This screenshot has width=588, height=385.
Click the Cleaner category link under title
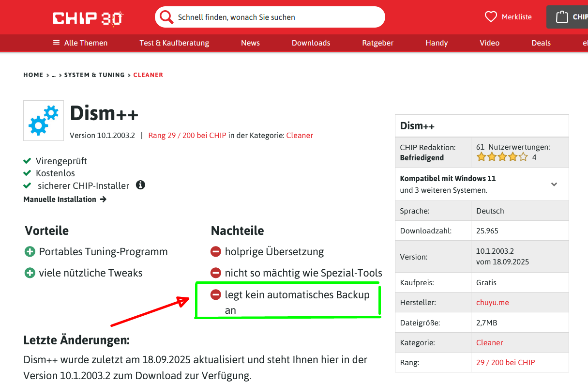tap(300, 136)
